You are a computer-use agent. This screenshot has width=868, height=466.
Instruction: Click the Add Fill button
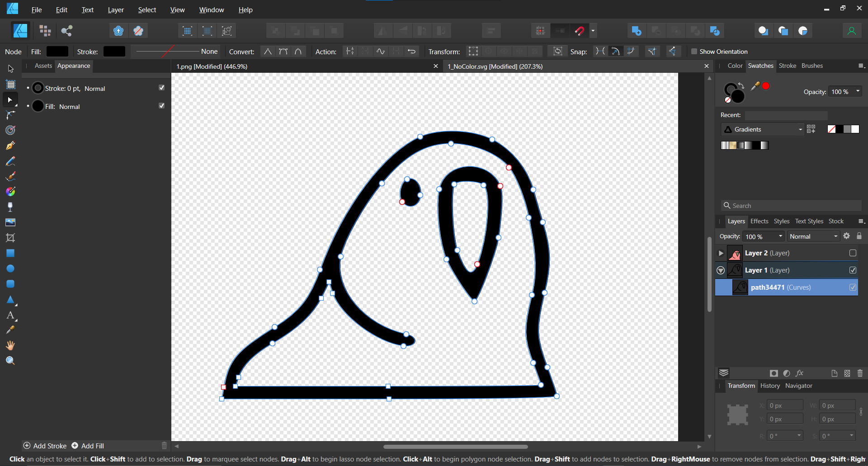pos(88,446)
